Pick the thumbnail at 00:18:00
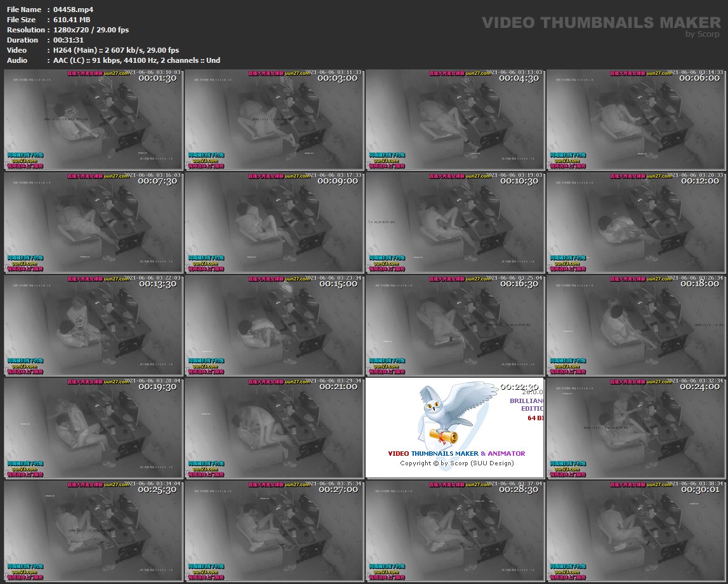 point(636,326)
